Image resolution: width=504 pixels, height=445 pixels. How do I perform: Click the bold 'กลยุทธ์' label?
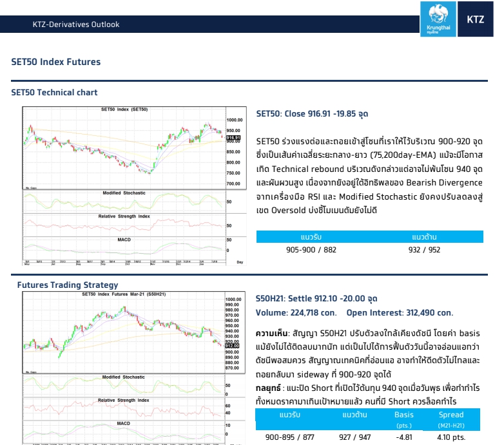pyautogui.click(x=268, y=388)
